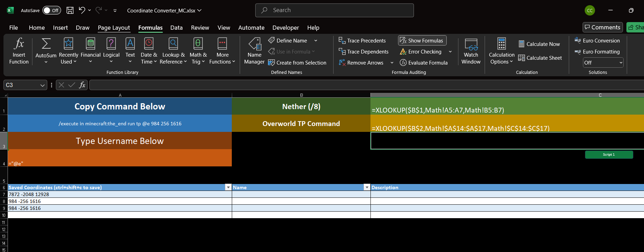The height and width of the screenshot is (252, 644).
Task: Open Financial functions menu
Action: click(x=90, y=51)
